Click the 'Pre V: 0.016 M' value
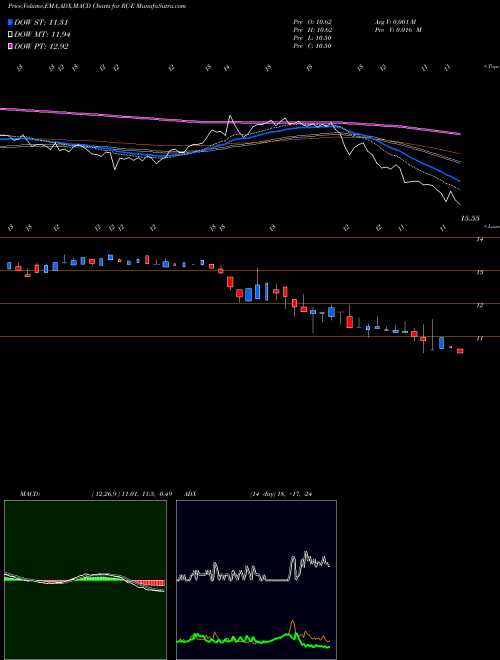 (398, 30)
